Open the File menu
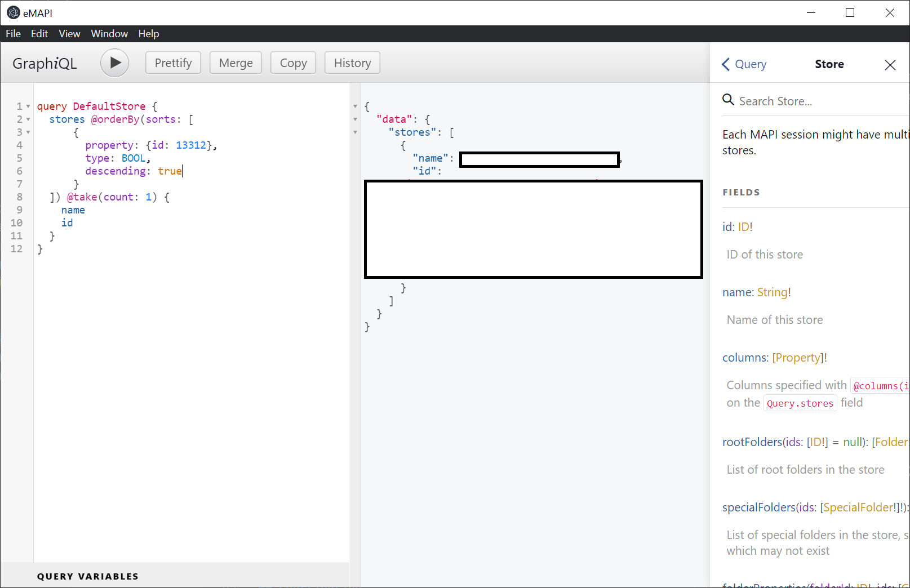 [x=13, y=34]
